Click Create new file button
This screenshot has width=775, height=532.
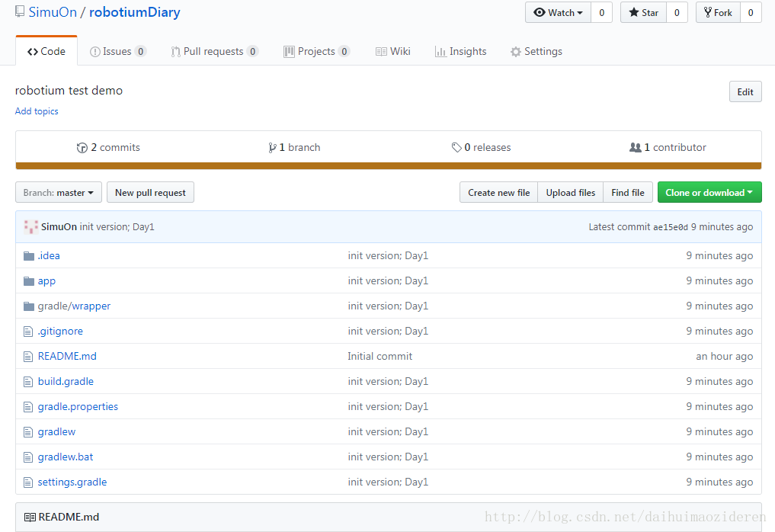tap(498, 192)
